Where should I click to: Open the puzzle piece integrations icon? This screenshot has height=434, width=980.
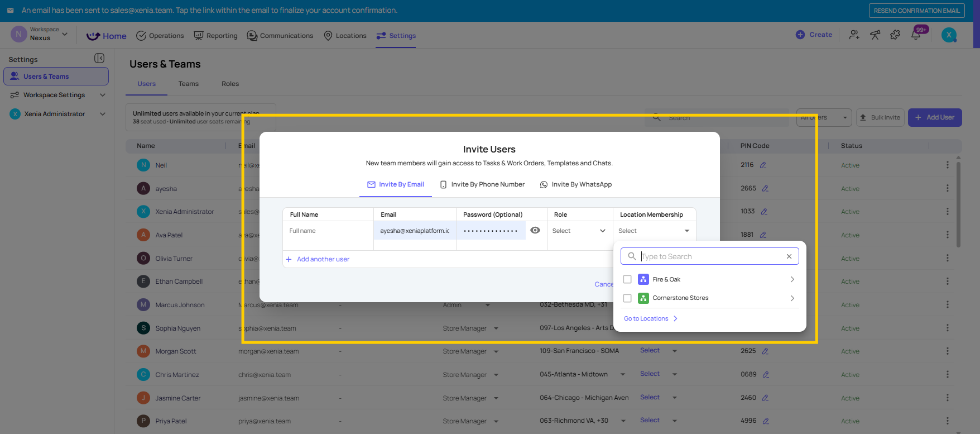(895, 35)
